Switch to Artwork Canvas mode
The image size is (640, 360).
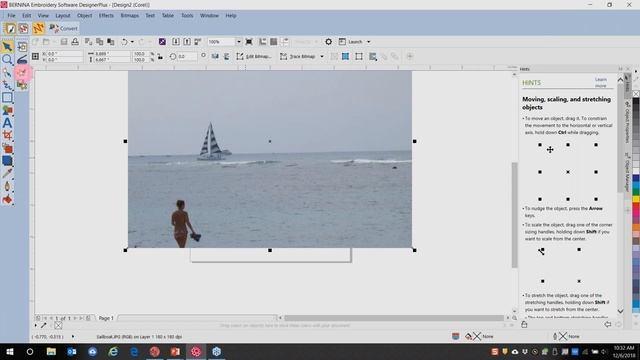10,28
